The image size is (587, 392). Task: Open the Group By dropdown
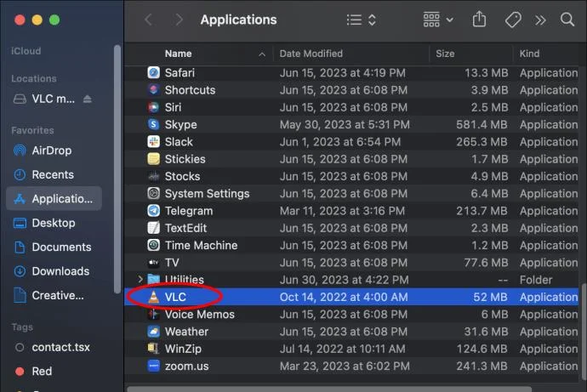coord(438,20)
